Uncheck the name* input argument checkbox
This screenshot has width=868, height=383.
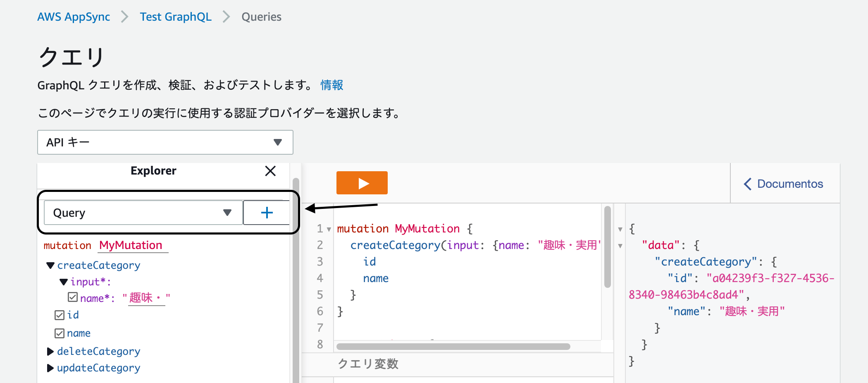(x=73, y=297)
